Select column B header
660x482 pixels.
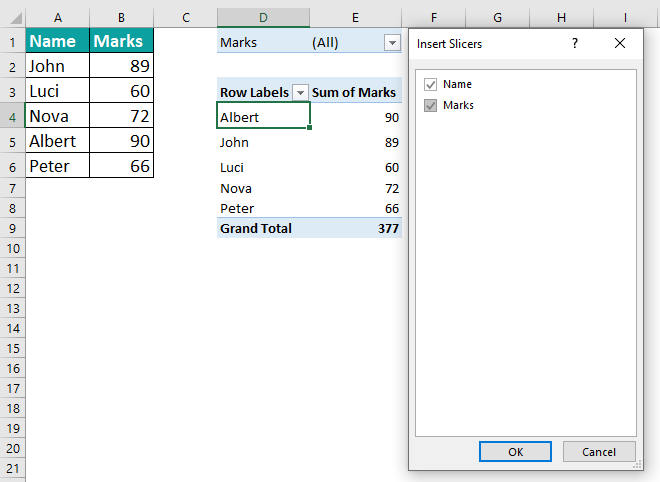click(121, 18)
